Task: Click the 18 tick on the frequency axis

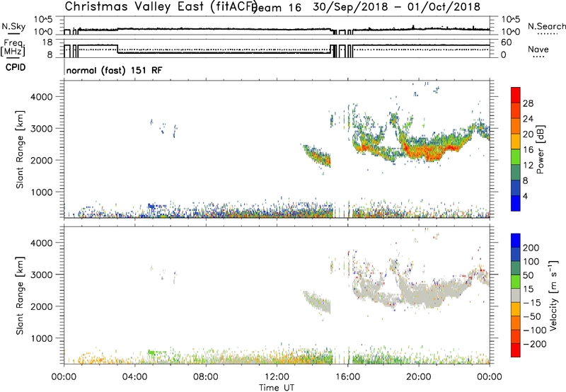Action: (47, 42)
